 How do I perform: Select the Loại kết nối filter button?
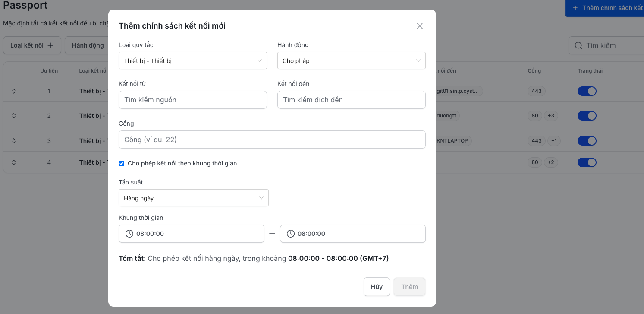pos(32,45)
